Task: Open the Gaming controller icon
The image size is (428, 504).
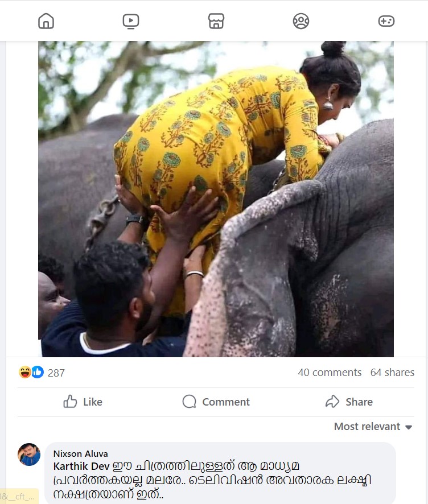Action: pyautogui.click(x=385, y=20)
